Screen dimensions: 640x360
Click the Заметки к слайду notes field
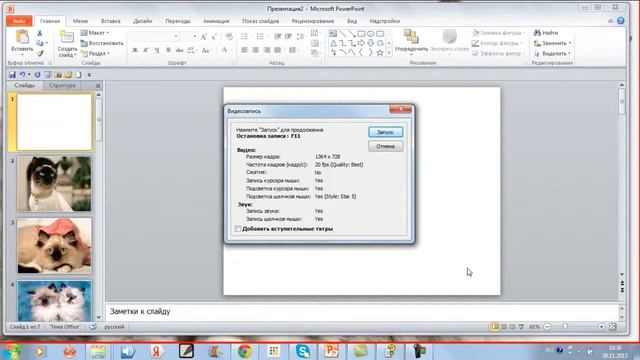(361, 311)
